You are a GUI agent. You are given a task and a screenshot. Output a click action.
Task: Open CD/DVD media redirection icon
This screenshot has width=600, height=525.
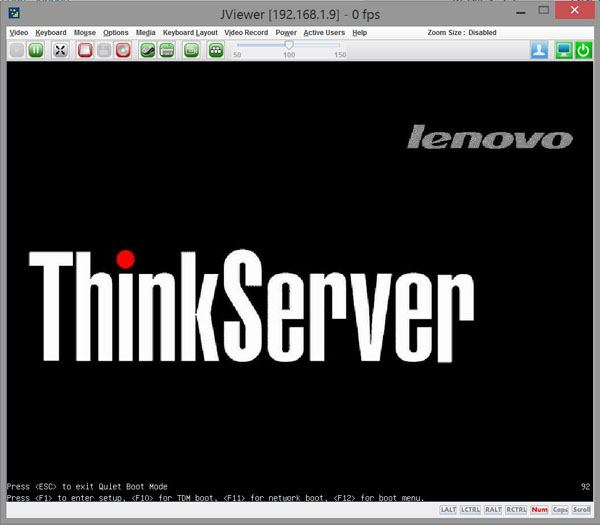point(123,50)
